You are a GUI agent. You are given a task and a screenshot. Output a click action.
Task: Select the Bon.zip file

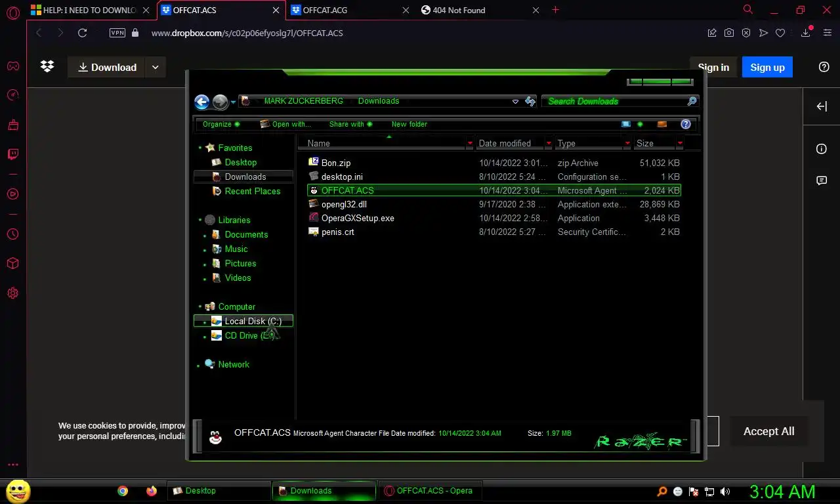(x=336, y=163)
